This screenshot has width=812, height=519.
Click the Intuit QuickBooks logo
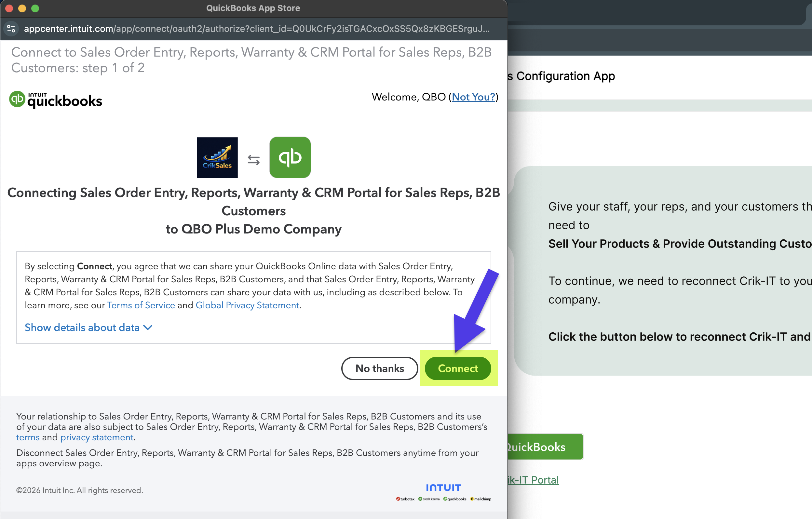point(56,100)
